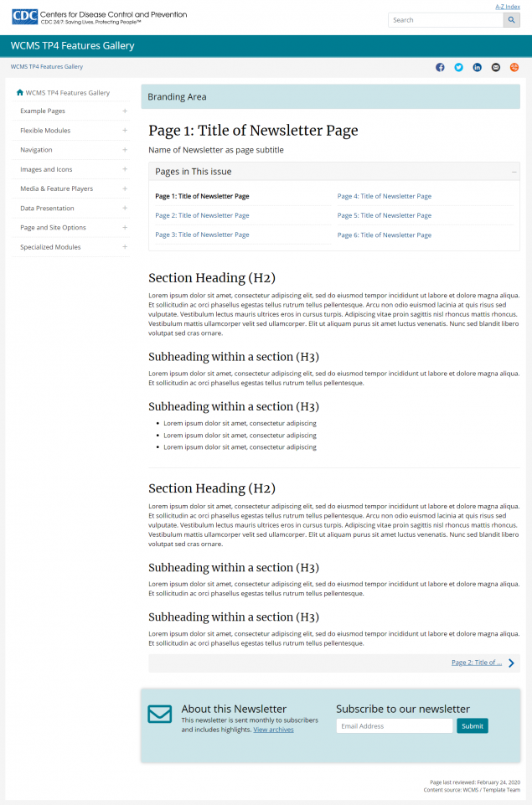This screenshot has width=532, height=805.
Task: Focus the Email Address field
Action: [x=395, y=726]
